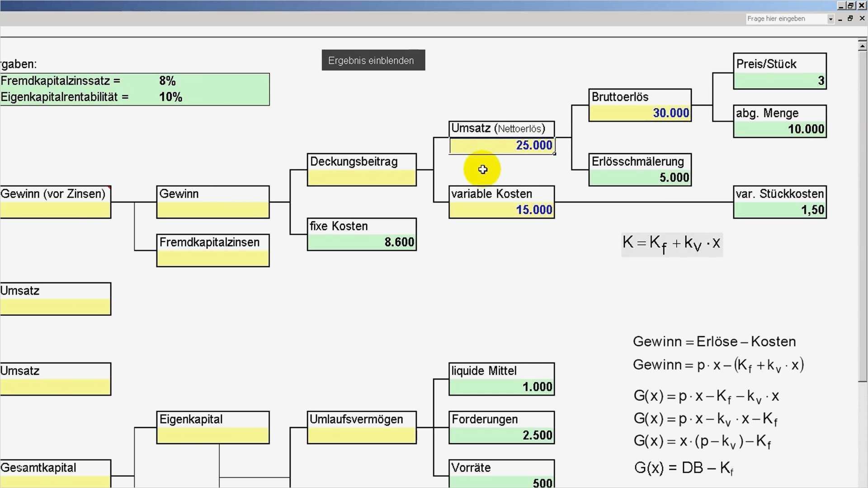
Task: Select the Erlösschmälerung cell with 5.000
Action: click(x=639, y=178)
